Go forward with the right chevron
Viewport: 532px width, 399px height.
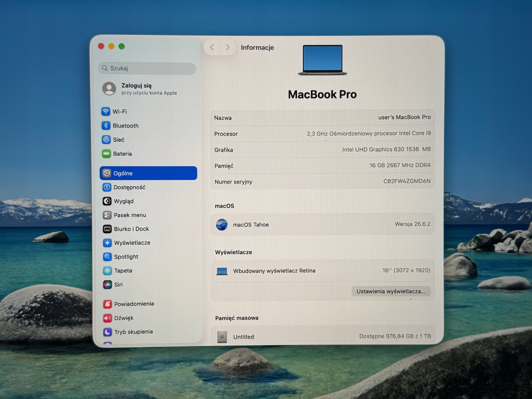pyautogui.click(x=228, y=47)
